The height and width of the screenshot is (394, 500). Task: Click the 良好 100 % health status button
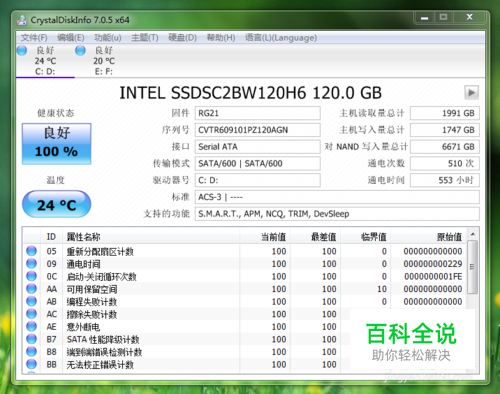(57, 144)
